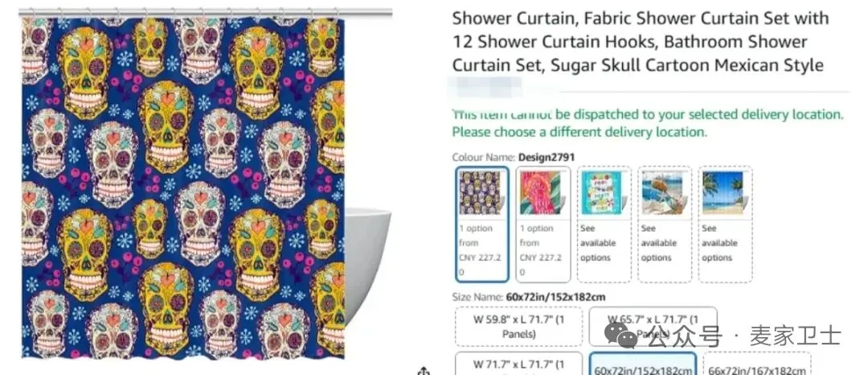Select size W 65.7" x L 71.7"
Screen dimensions: 868x375
pyautogui.click(x=653, y=326)
